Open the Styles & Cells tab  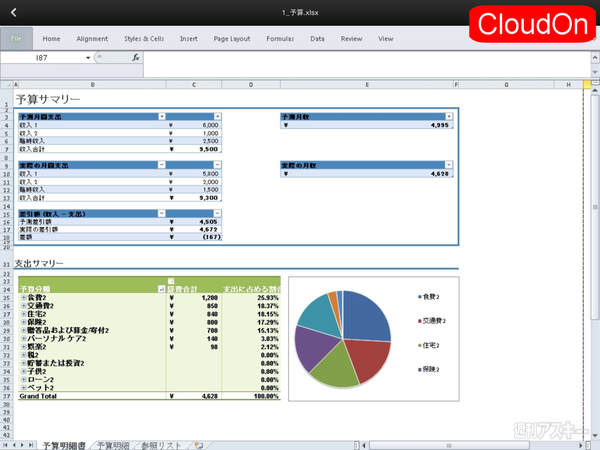pos(144,39)
